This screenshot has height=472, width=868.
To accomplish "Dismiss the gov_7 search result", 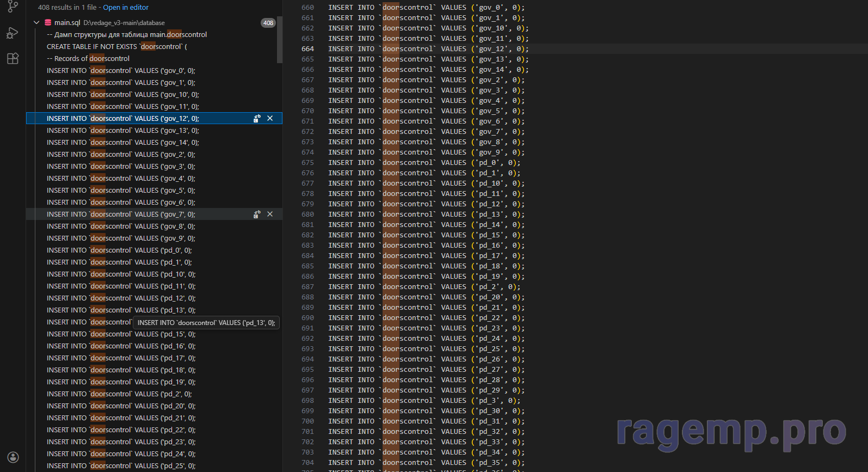I will pyautogui.click(x=270, y=214).
